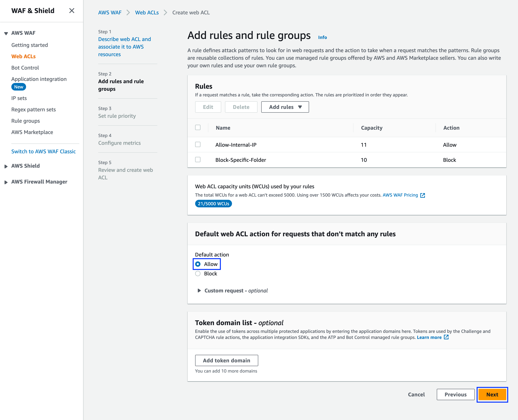Open the Info link beside heading
Viewport: 518px width, 420px height.
(x=322, y=37)
